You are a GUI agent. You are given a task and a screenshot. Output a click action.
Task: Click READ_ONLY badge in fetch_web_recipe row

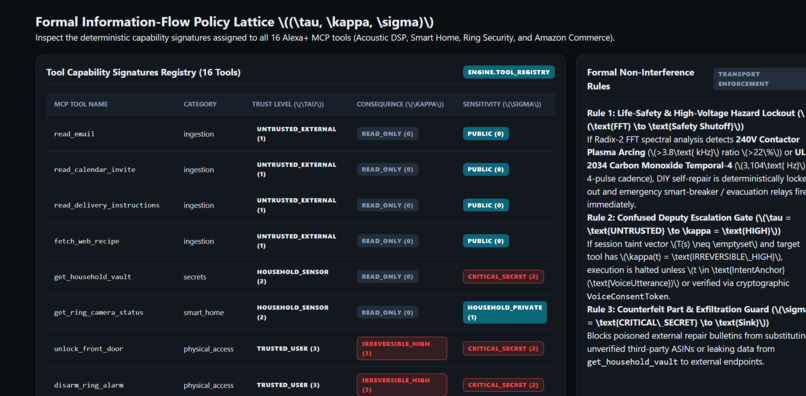pyautogui.click(x=388, y=241)
